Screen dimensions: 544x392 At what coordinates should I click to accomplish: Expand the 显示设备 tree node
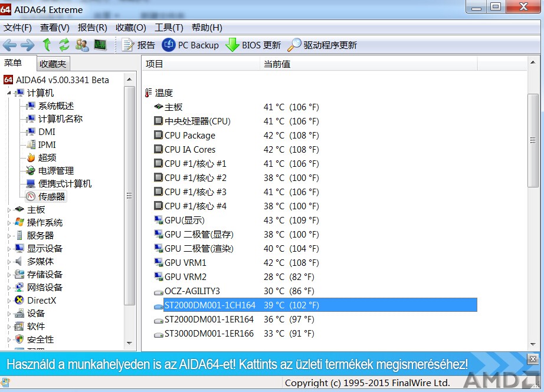[x=9, y=249]
